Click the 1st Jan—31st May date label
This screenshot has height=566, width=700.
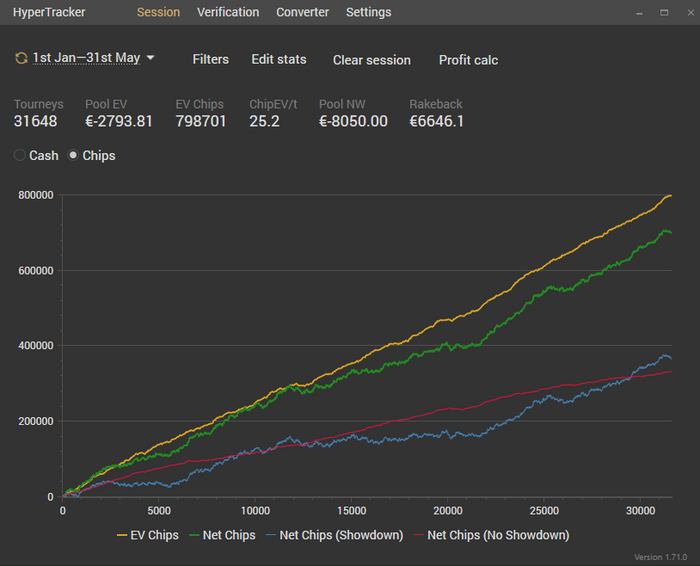coord(86,58)
